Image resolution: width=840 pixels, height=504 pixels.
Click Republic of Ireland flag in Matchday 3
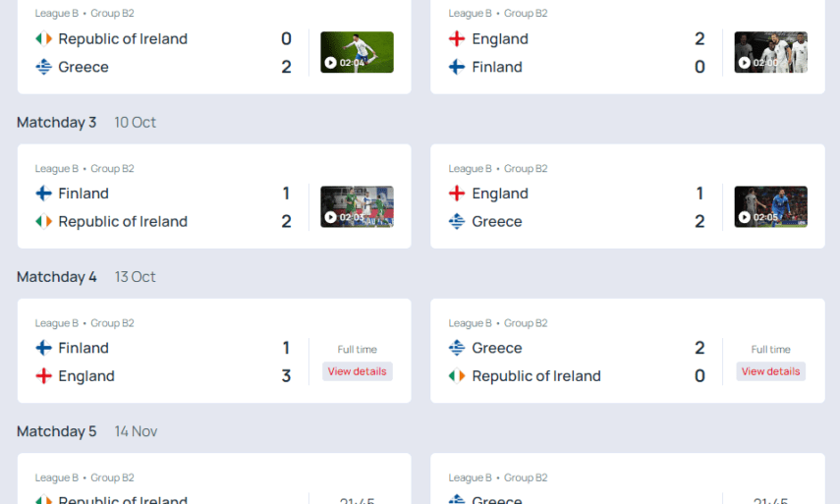coord(43,222)
